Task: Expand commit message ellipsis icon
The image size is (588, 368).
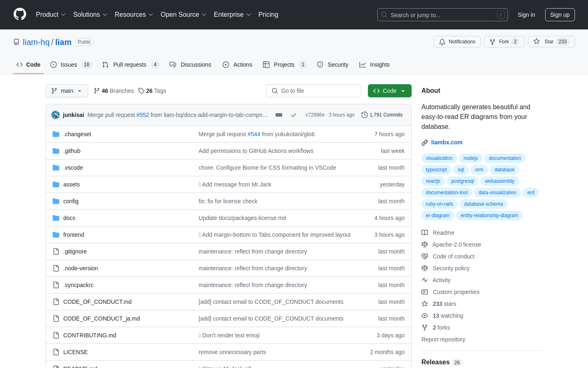Action: (x=279, y=115)
